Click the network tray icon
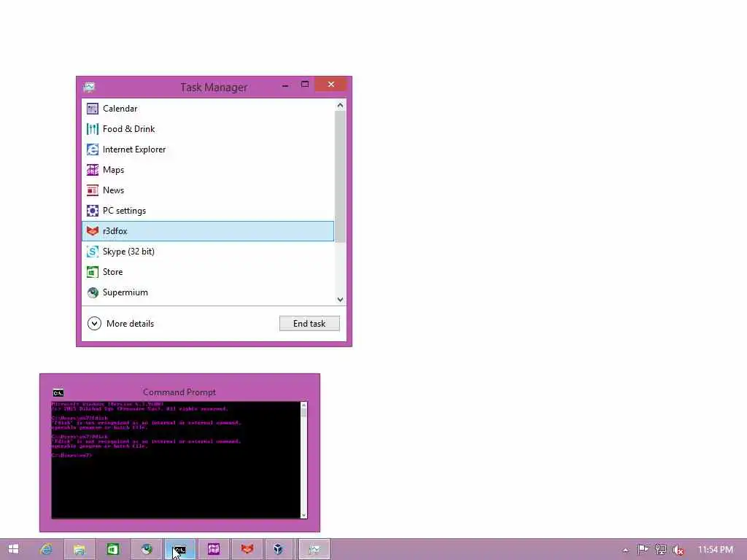 661,550
